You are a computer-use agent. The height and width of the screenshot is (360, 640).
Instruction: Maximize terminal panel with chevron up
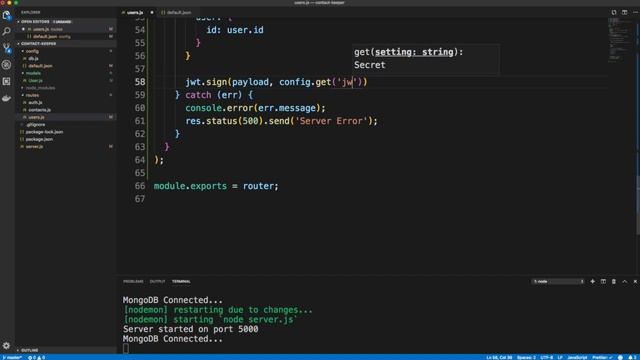click(x=624, y=281)
